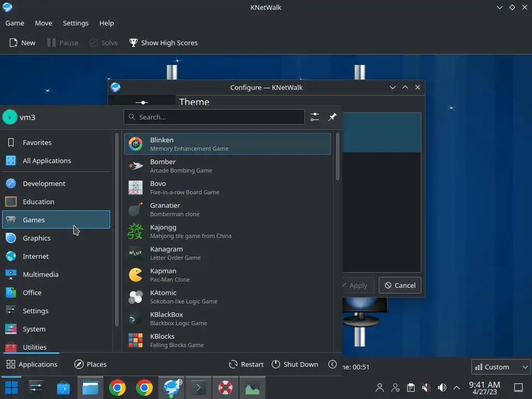
Task: Open Custom difficulty dropdown
Action: 501,367
